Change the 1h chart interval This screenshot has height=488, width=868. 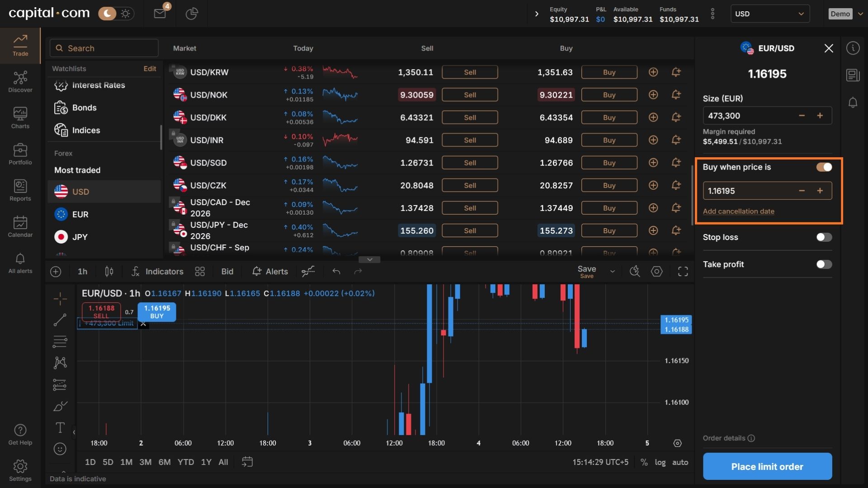[x=82, y=271]
